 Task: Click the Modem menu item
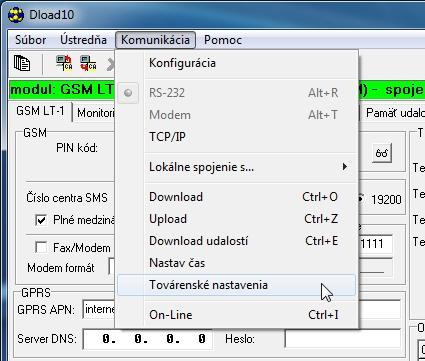coord(237,115)
